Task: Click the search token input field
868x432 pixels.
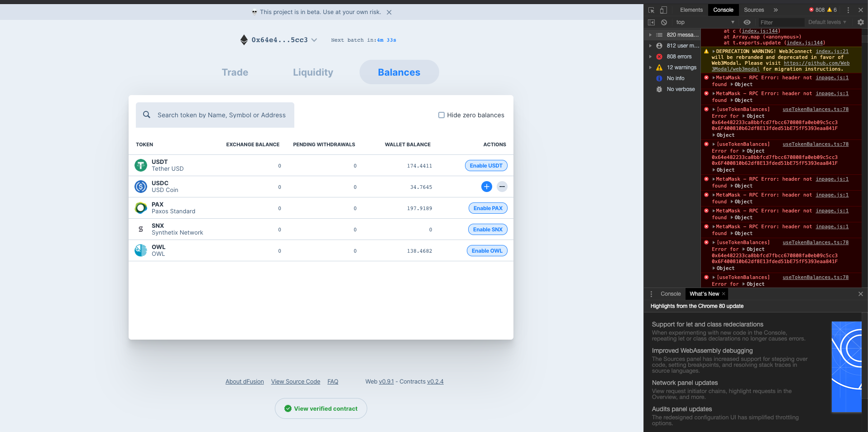Action: (x=221, y=115)
